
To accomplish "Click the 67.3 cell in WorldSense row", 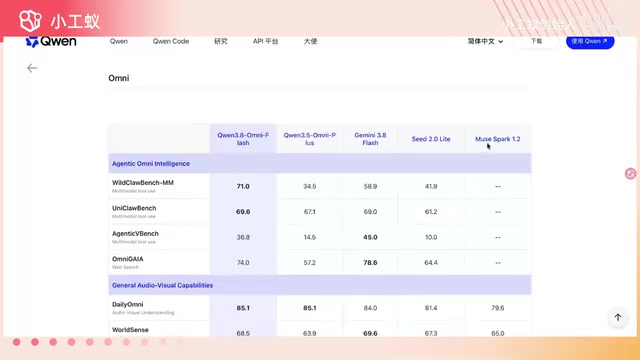I will (x=431, y=333).
